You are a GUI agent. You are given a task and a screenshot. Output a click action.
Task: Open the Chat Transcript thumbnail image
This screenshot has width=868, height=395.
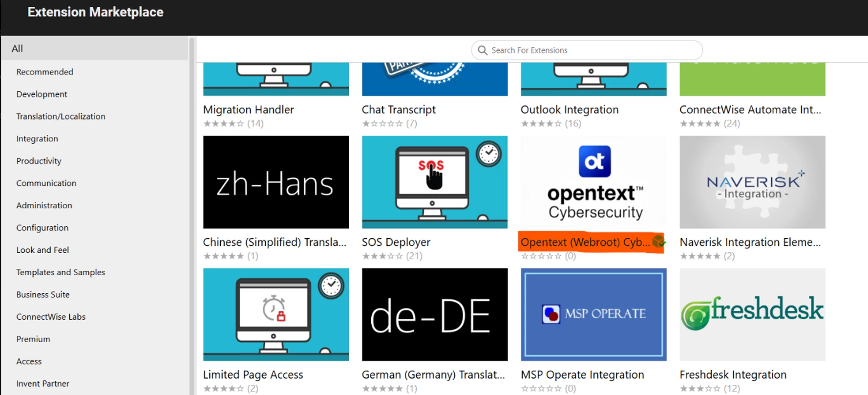435,79
